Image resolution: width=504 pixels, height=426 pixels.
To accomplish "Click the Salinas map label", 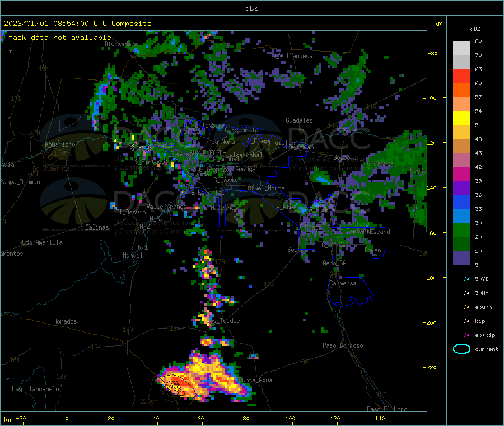I will 97,227.
